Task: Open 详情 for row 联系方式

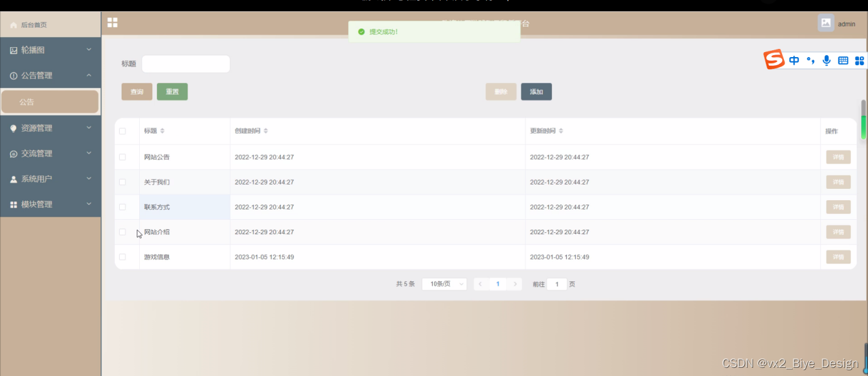Action: click(x=838, y=207)
